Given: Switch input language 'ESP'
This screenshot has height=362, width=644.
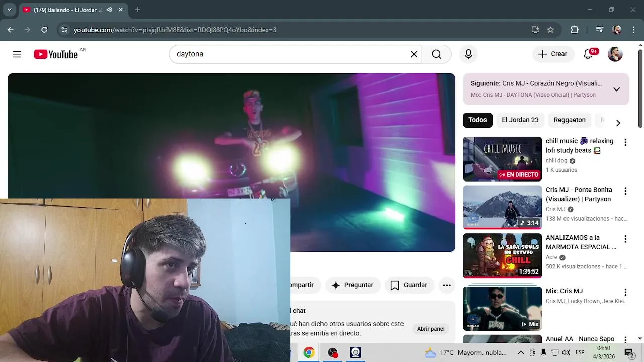Looking at the screenshot, I should [580, 353].
